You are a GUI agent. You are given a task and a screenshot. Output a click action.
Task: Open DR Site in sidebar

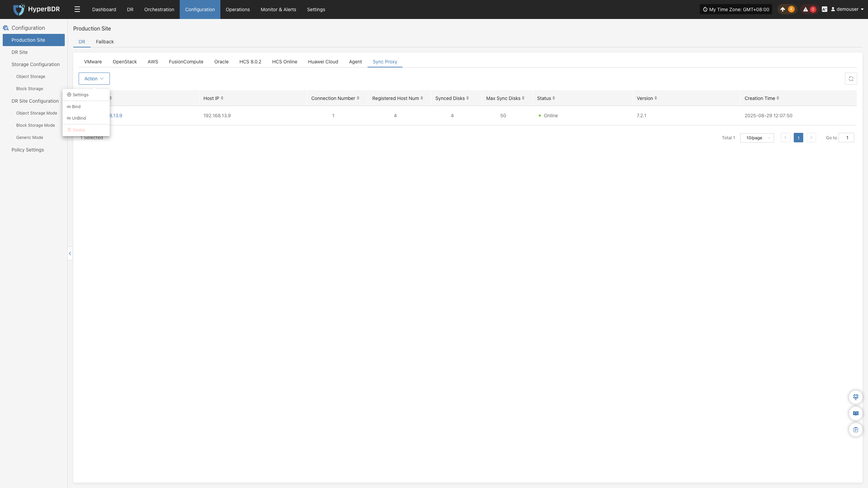click(34, 52)
